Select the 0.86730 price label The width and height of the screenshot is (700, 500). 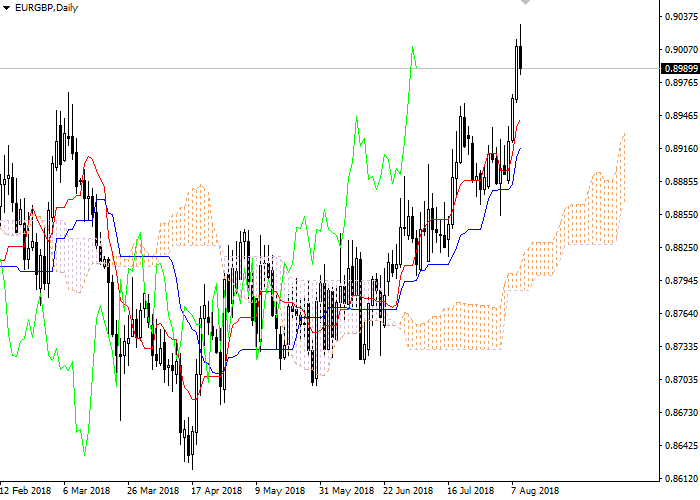pyautogui.click(x=681, y=413)
